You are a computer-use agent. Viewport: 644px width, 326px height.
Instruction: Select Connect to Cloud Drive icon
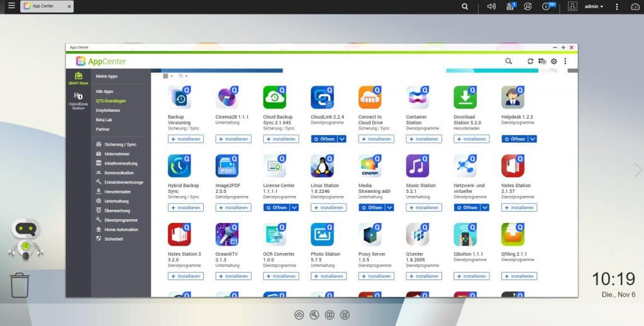click(370, 97)
